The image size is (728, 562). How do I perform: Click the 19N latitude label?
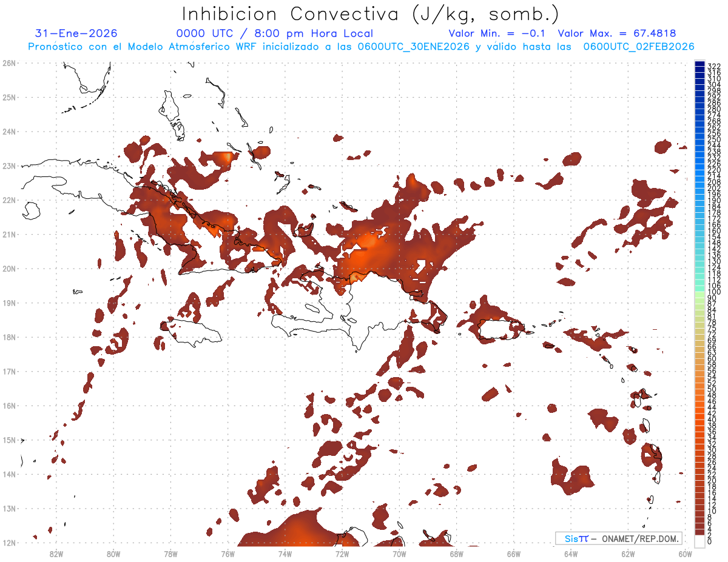[9, 303]
